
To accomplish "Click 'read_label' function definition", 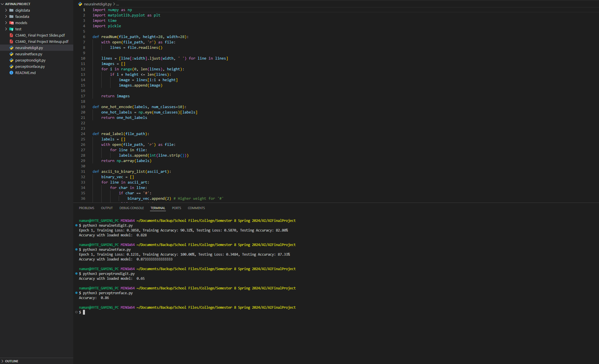I will 112,134.
